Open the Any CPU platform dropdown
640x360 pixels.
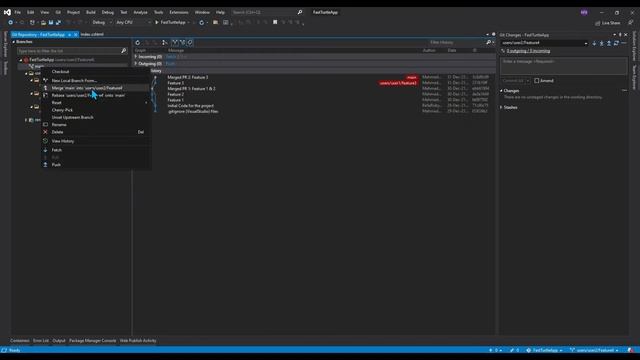coord(133,22)
